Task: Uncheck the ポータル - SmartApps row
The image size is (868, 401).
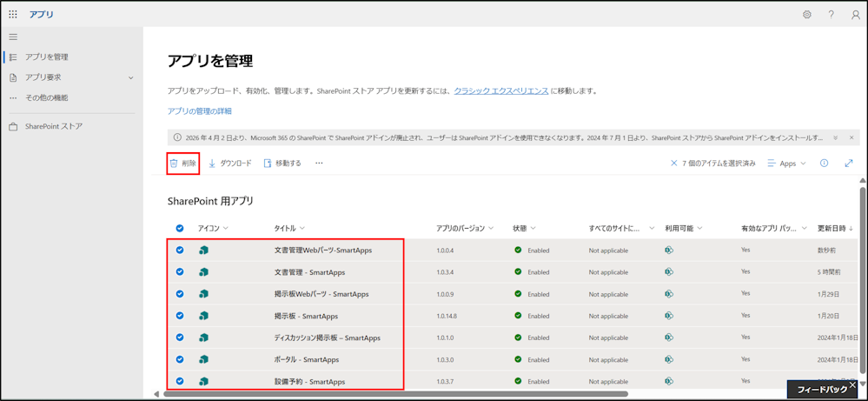Action: point(179,359)
